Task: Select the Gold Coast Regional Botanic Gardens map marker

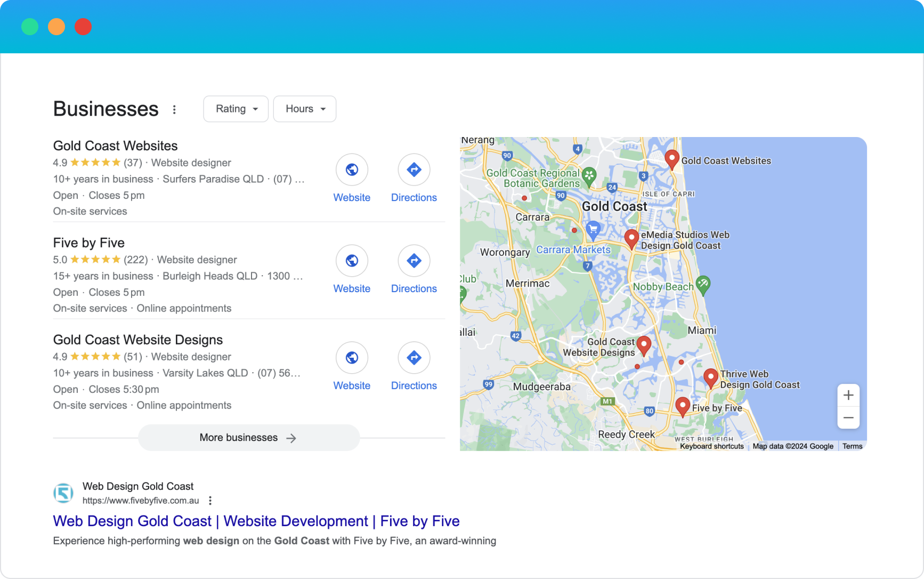Action: [589, 177]
